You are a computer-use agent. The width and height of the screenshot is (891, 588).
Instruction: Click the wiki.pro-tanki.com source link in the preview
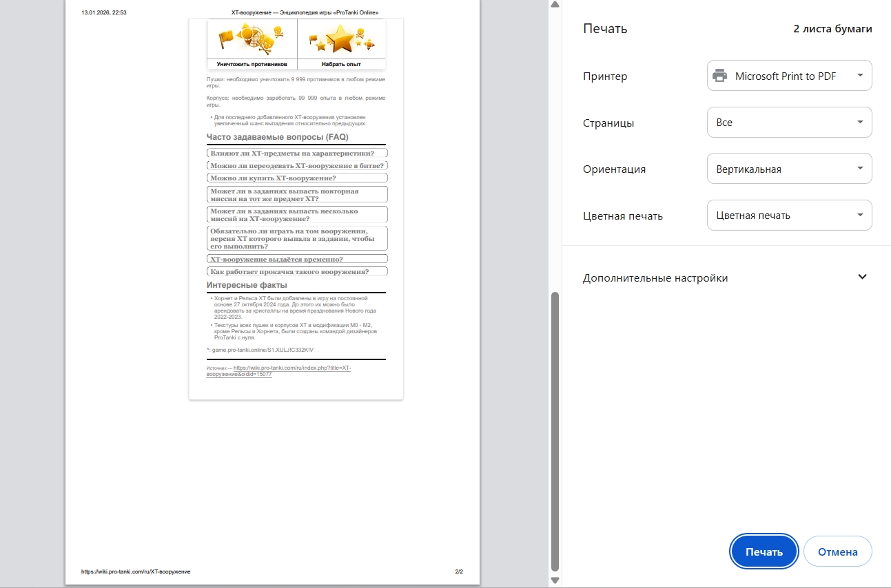(x=278, y=370)
